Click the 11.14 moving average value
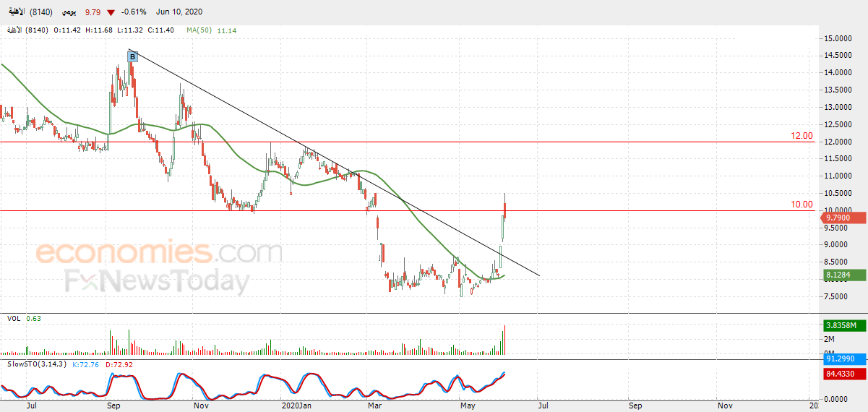868x412 pixels. coord(226,30)
